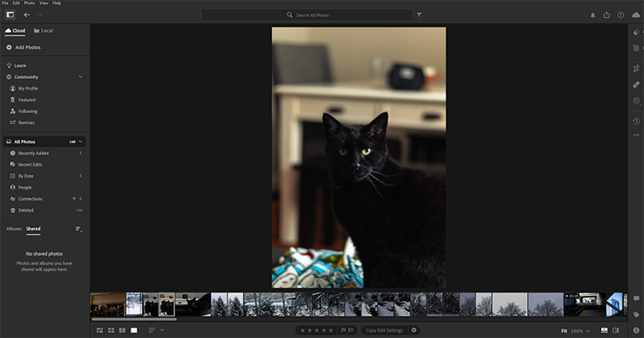Select the Healing bandage tool
The image size is (644, 338).
[636, 84]
